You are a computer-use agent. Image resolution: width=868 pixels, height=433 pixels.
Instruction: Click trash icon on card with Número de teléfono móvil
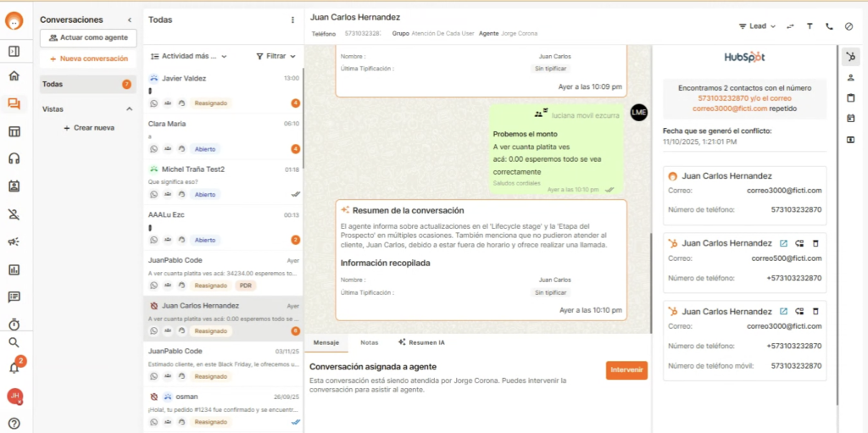click(x=815, y=311)
